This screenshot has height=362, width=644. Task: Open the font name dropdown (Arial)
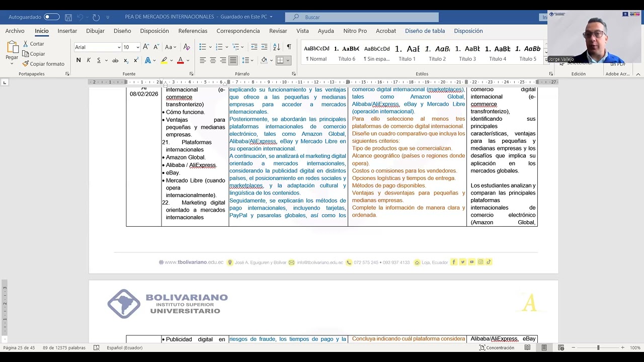(119, 47)
